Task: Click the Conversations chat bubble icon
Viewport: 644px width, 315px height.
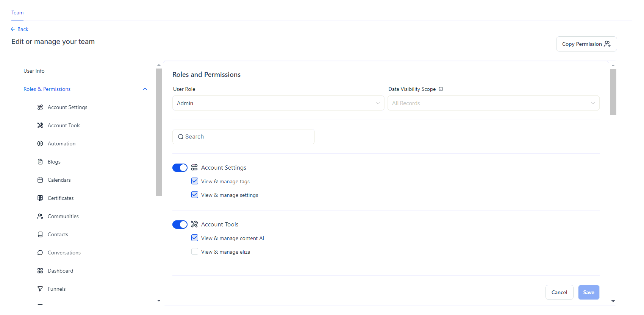Action: [40, 253]
